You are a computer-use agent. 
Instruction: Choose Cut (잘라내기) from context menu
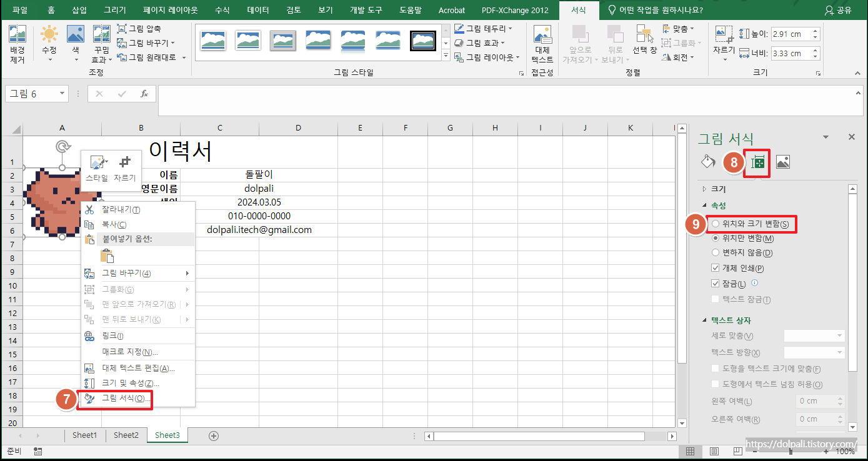tap(138, 209)
